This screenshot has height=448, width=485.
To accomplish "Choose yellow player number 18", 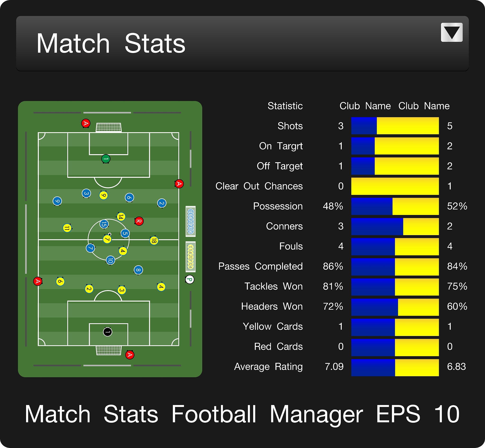I will tap(154, 241).
